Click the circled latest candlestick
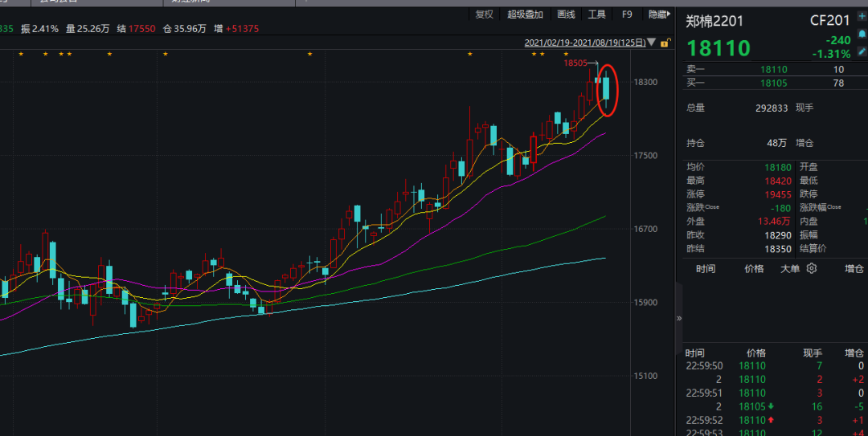Viewport: 868px width, 436px height. click(607, 88)
